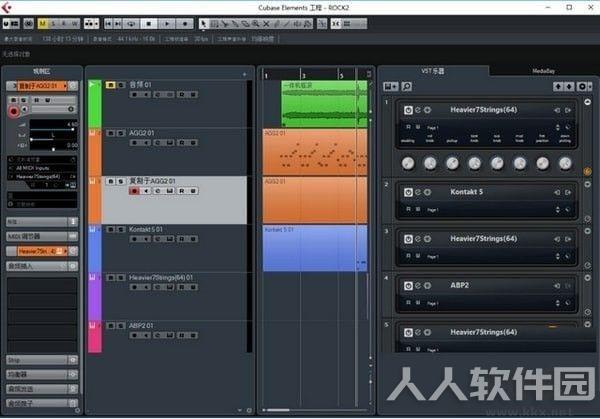Toggle monitor on the AGG2 01 track
This screenshot has width=600, height=419.
pyautogui.click(x=146, y=143)
